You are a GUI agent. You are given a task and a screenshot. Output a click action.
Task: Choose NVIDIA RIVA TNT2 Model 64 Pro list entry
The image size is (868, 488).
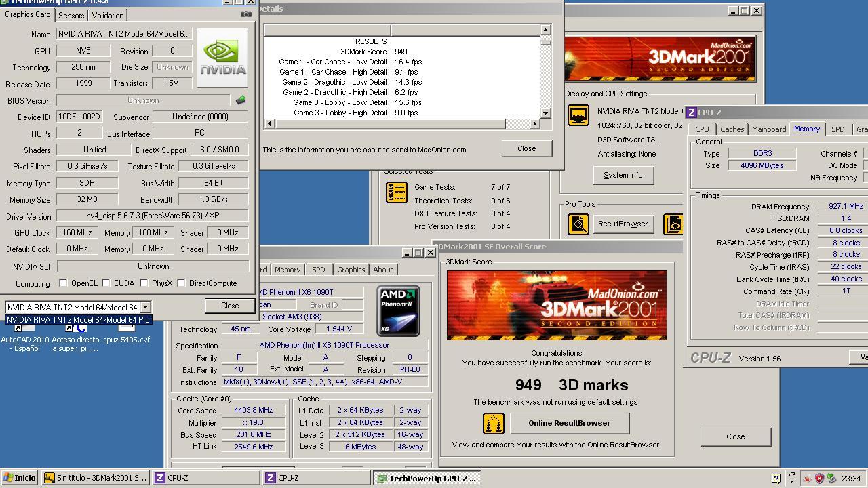(x=78, y=320)
